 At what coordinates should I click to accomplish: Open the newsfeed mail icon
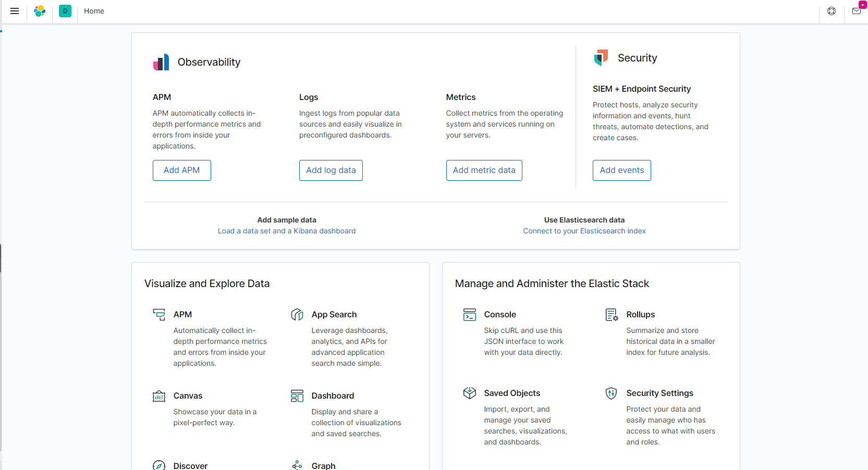tap(857, 11)
